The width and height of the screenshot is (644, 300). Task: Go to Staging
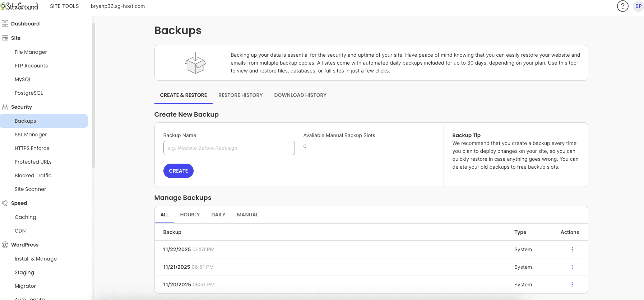pyautogui.click(x=24, y=272)
